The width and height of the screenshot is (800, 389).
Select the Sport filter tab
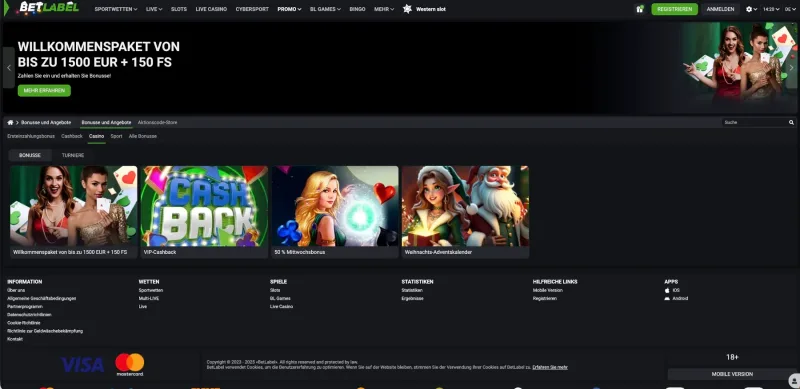(116, 136)
